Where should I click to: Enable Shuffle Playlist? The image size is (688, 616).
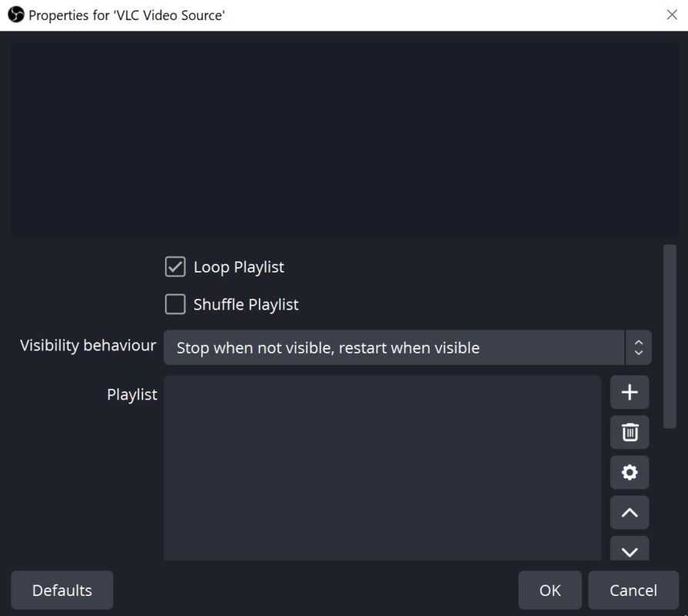(x=175, y=304)
